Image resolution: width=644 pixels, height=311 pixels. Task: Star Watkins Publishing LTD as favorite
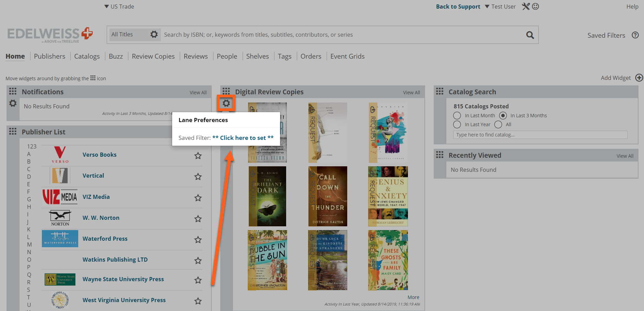(x=198, y=261)
